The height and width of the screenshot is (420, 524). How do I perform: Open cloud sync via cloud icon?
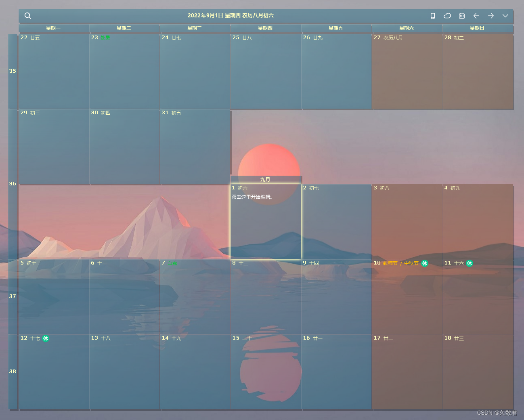click(x=447, y=16)
